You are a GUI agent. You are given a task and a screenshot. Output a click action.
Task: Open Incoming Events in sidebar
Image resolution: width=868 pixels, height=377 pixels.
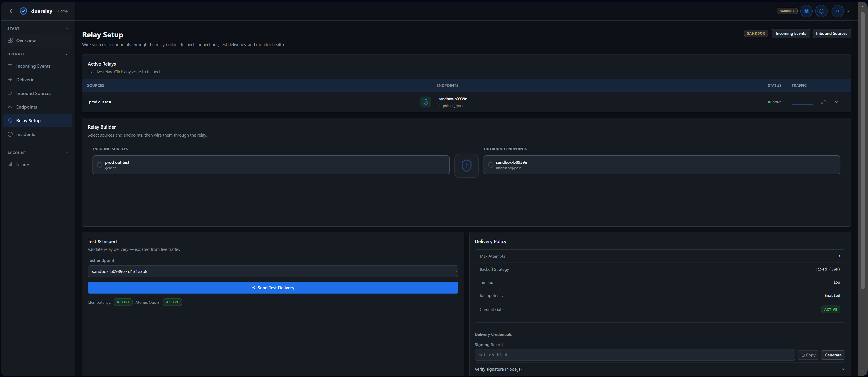click(38, 66)
